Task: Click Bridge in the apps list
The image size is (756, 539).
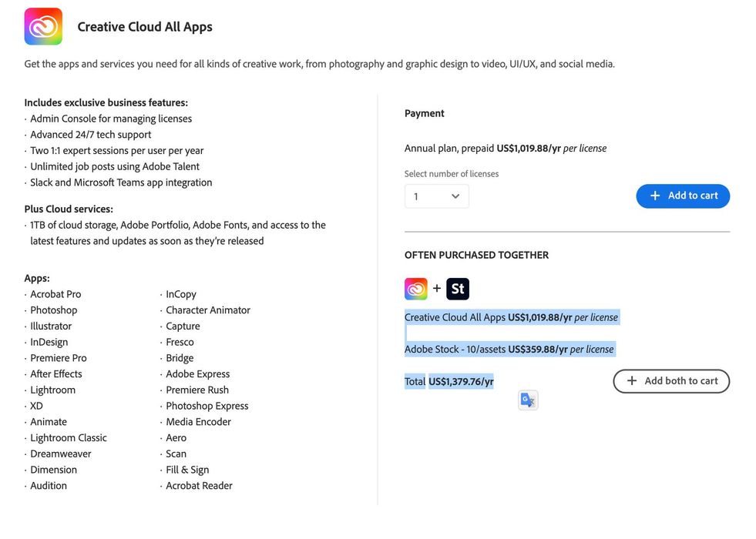Action: tap(180, 358)
